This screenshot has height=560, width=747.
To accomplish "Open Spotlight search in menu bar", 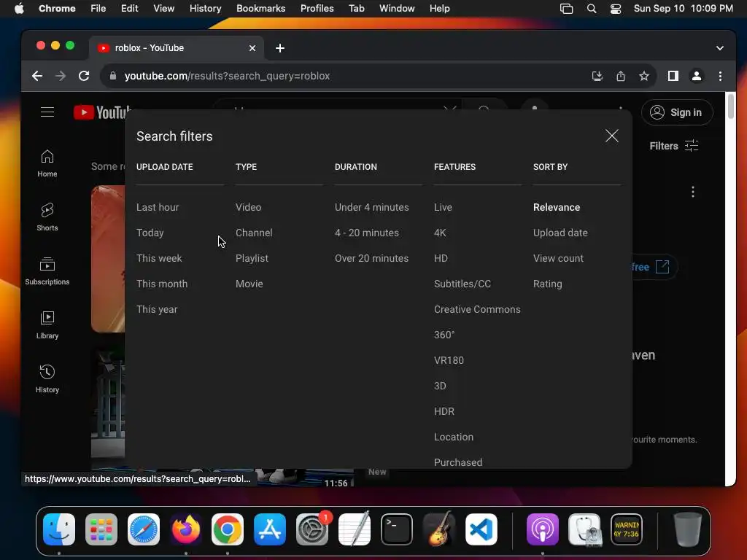I will coord(591,8).
